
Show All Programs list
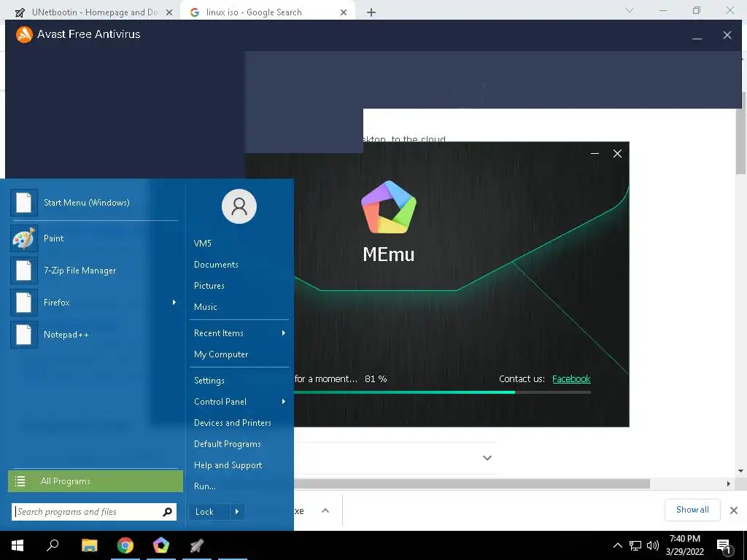96,481
